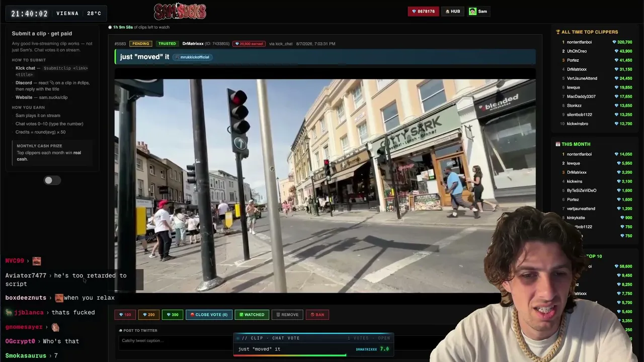The width and height of the screenshot is (644, 362).
Task: Click the Submit a clip · get paid heading
Action: [x=42, y=34]
